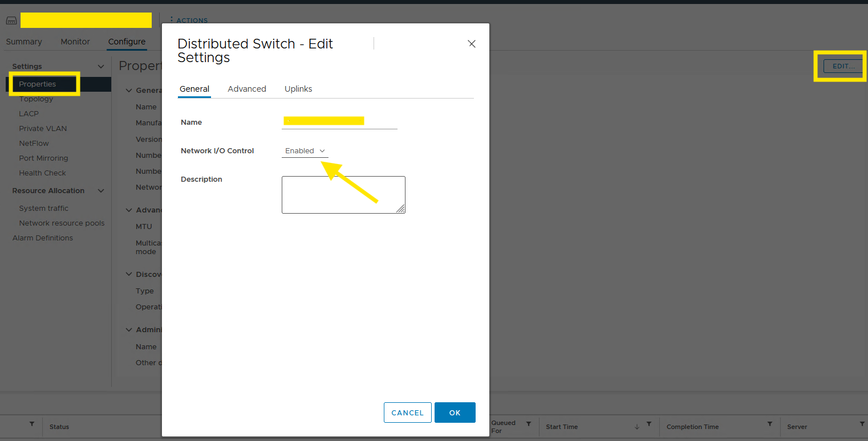Click the Queued For column filter icon
The width and height of the screenshot is (868, 441).
[x=529, y=424]
